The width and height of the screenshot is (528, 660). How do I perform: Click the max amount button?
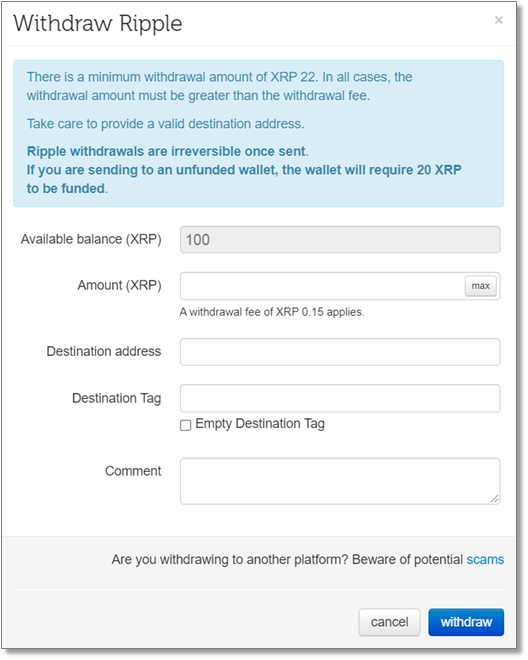click(480, 286)
